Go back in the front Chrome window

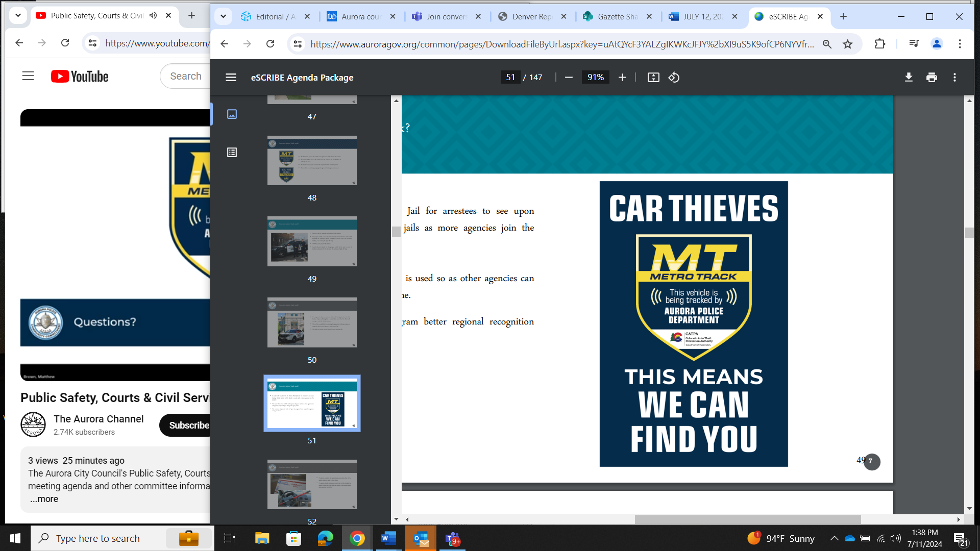224,44
